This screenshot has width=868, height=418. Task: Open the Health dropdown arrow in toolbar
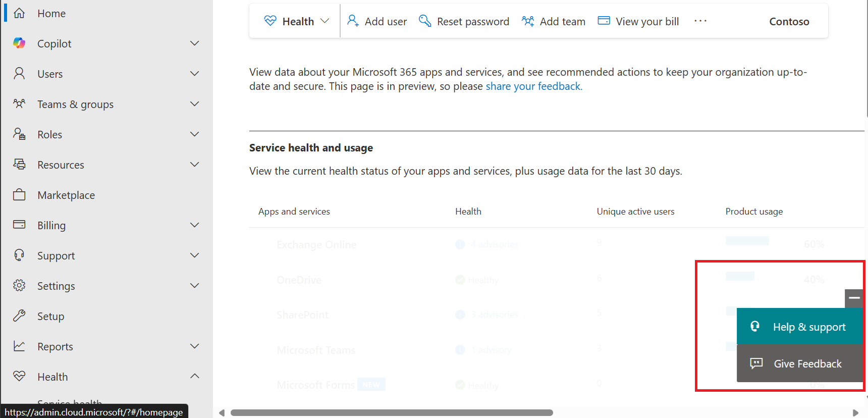tap(325, 21)
